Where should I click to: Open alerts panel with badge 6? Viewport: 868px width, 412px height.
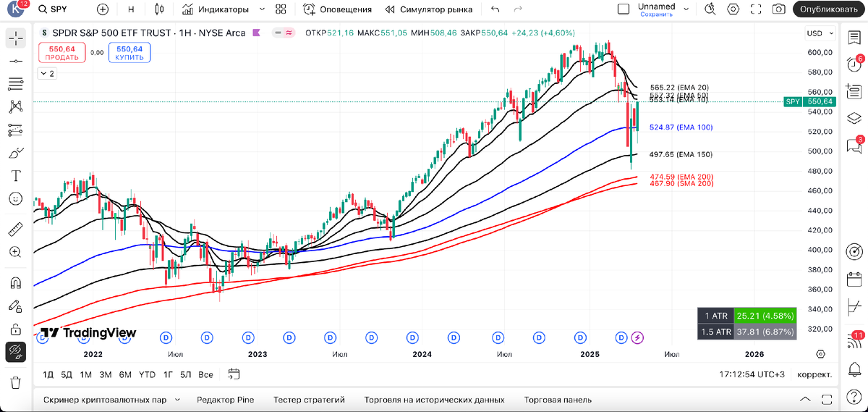(x=854, y=65)
